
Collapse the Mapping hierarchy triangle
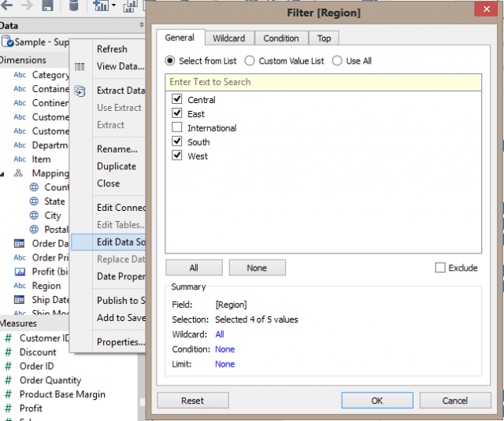click(x=2, y=174)
